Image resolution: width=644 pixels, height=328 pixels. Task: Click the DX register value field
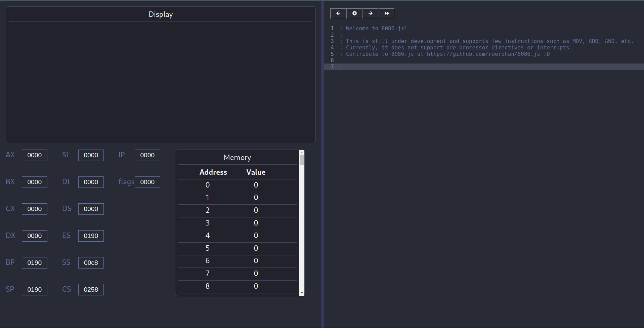35,236
